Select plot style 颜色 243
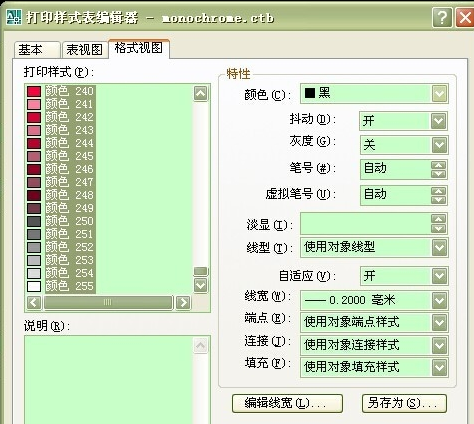Viewport: 474px width, 424px height. coord(69,130)
